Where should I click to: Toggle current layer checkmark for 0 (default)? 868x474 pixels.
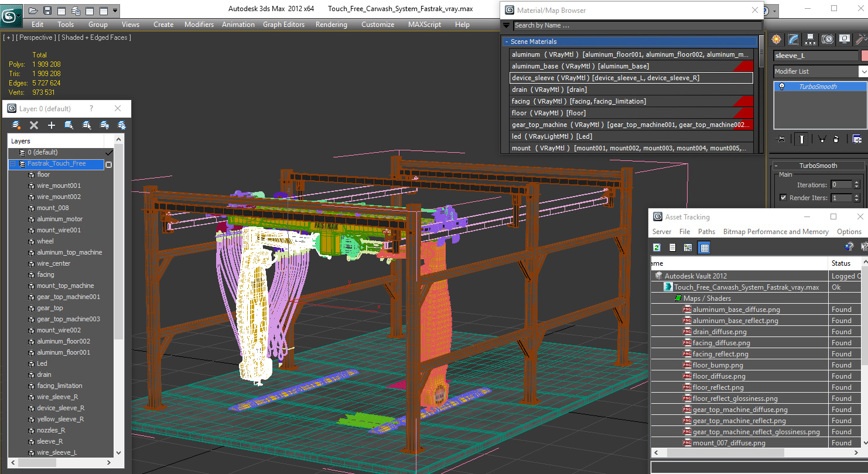108,152
